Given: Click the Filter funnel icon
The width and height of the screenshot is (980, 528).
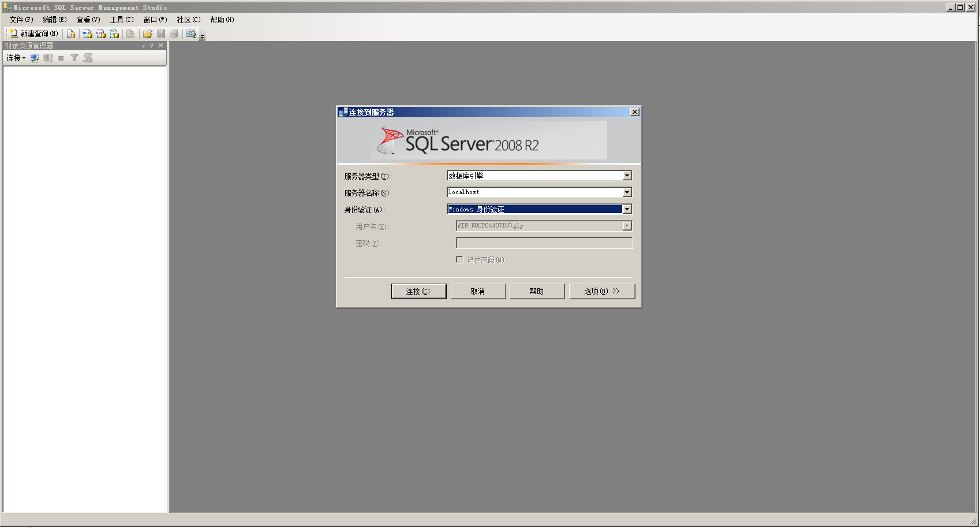Looking at the screenshot, I should pyautogui.click(x=74, y=58).
